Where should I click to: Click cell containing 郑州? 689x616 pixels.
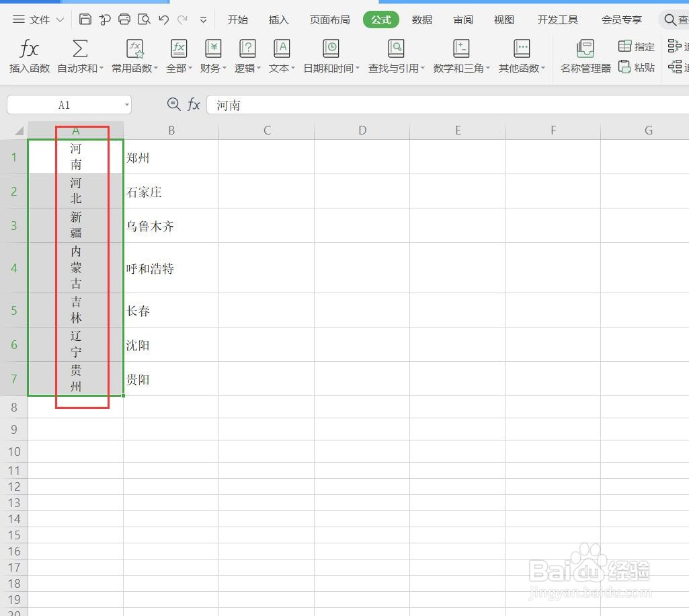tap(171, 157)
